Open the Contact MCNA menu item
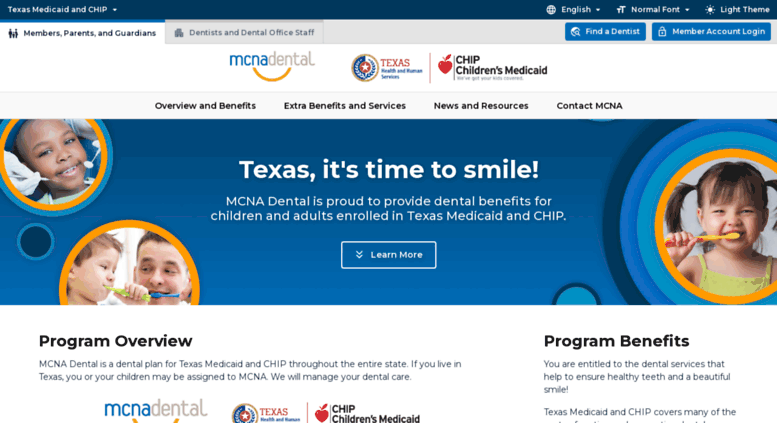 click(x=589, y=106)
